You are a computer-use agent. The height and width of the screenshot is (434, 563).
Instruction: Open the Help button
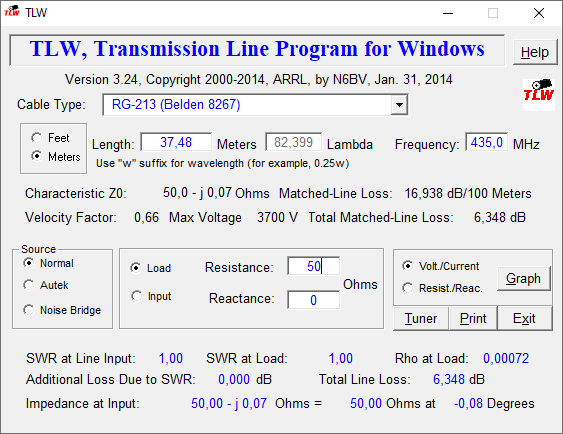(535, 52)
